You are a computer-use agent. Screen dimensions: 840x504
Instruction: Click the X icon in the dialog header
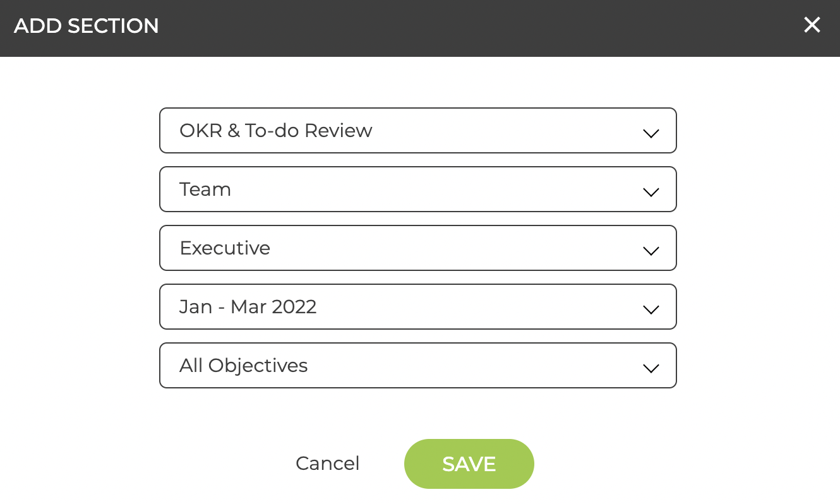(812, 25)
